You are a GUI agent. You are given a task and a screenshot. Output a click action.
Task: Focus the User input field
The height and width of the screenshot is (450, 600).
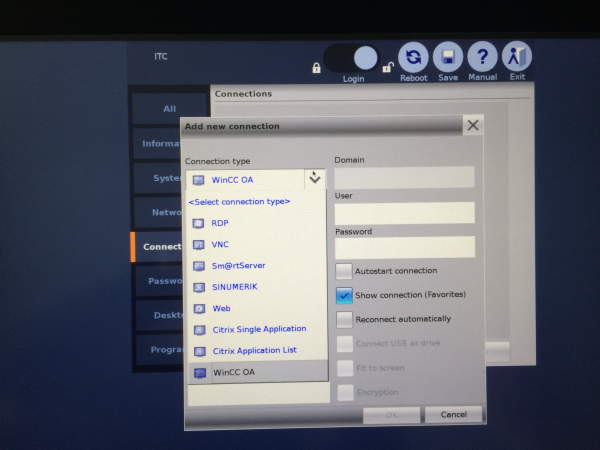click(x=405, y=213)
